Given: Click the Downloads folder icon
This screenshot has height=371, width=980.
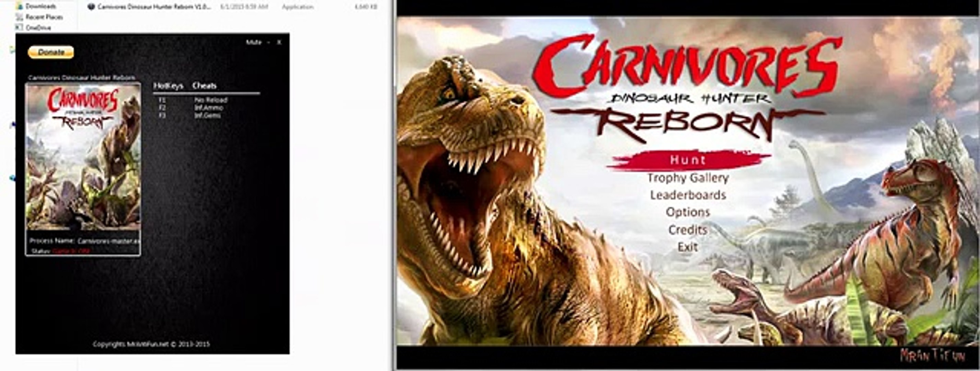Looking at the screenshot, I should point(20,6).
